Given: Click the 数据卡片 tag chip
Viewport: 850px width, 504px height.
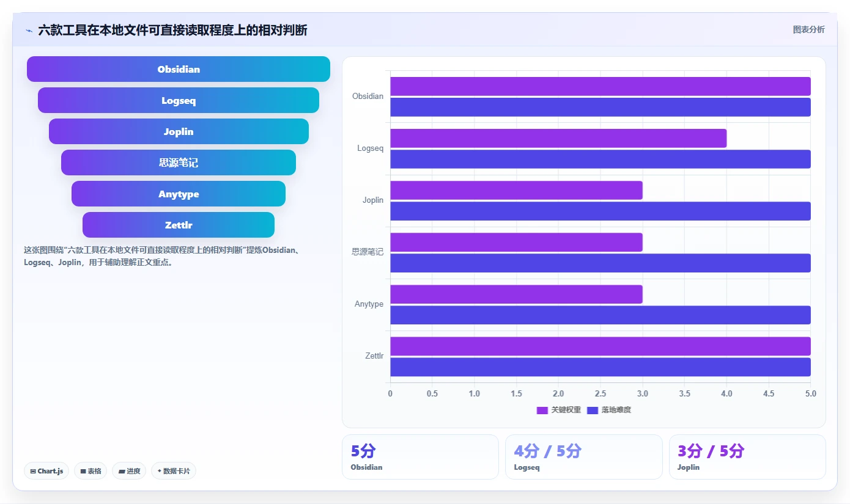Looking at the screenshot, I should coord(174,471).
